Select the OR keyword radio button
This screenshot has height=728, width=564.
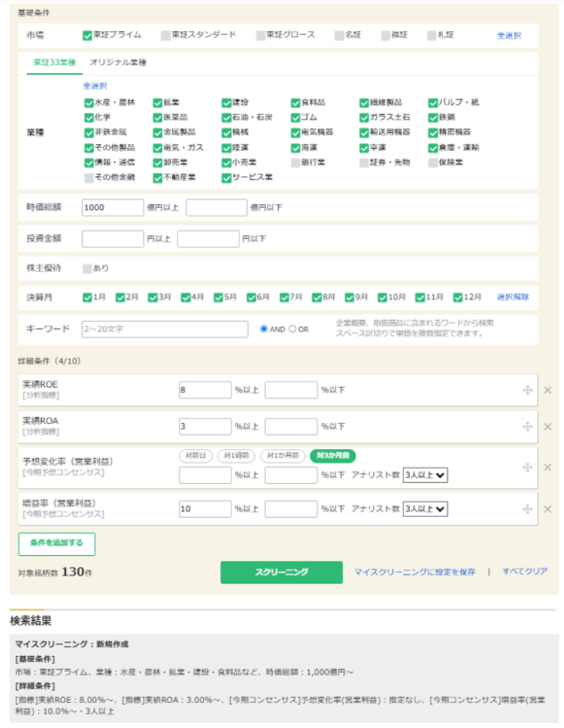pyautogui.click(x=292, y=329)
